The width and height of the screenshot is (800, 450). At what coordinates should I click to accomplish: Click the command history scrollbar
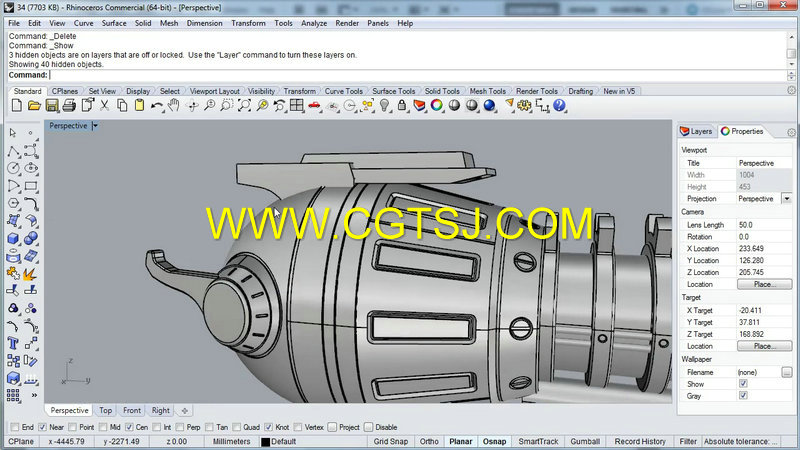point(791,50)
